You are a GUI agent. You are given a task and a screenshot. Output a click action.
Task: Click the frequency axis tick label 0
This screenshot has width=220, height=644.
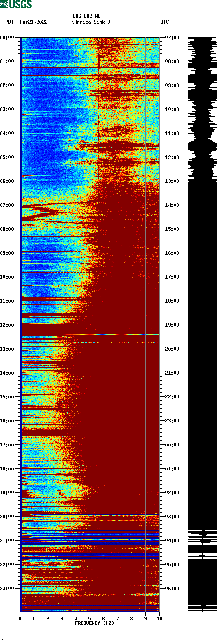[20, 619]
